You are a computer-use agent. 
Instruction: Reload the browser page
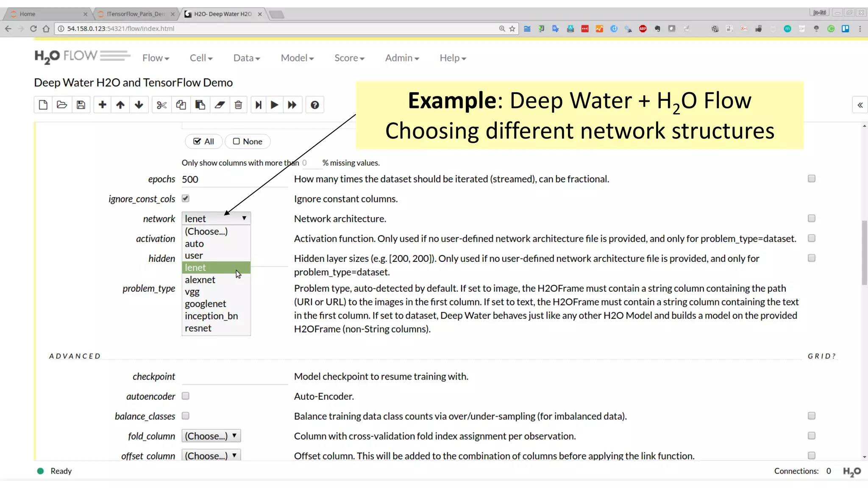click(33, 28)
